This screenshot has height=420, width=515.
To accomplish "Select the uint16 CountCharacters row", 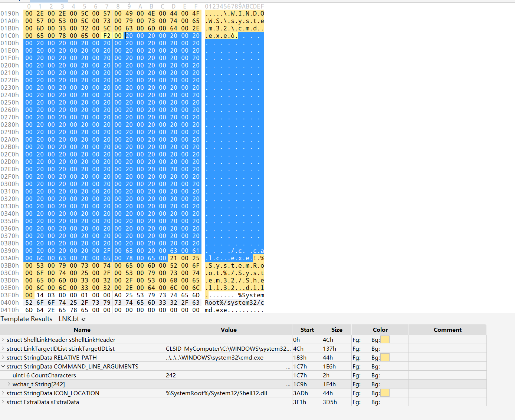I will point(243,375).
